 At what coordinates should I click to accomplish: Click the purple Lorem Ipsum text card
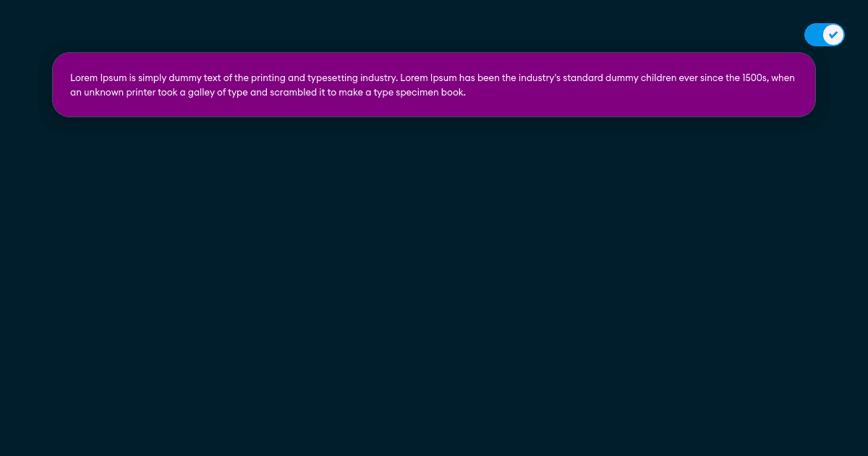(x=434, y=85)
